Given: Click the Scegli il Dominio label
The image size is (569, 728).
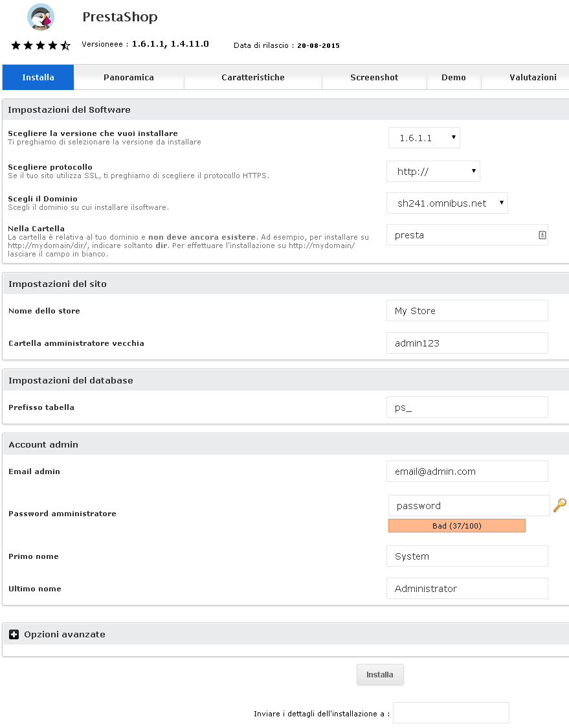Looking at the screenshot, I should (x=43, y=199).
